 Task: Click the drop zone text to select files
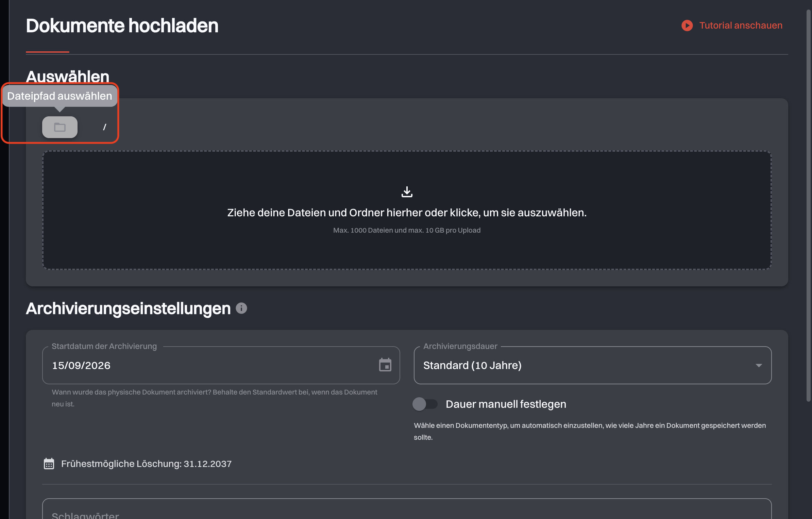coord(407,213)
